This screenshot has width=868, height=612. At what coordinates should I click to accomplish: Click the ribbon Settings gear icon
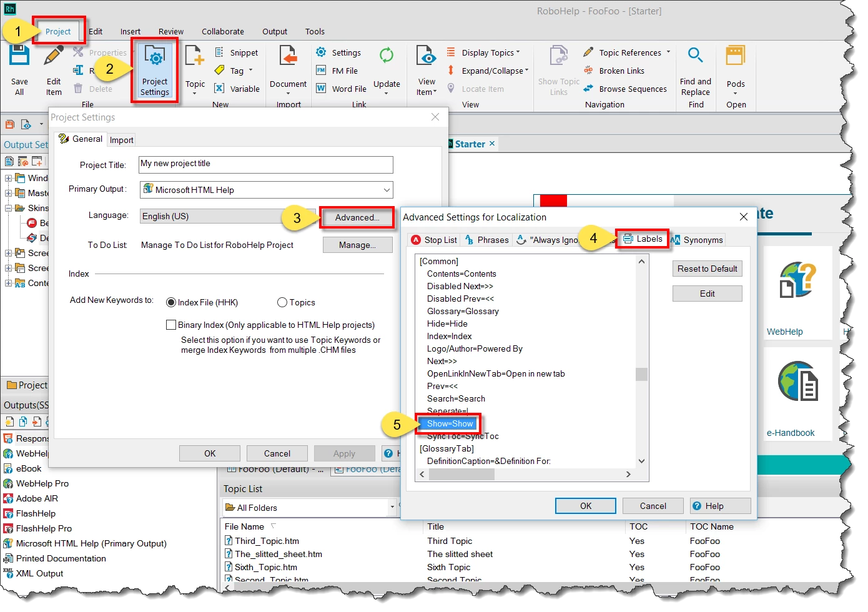click(321, 52)
